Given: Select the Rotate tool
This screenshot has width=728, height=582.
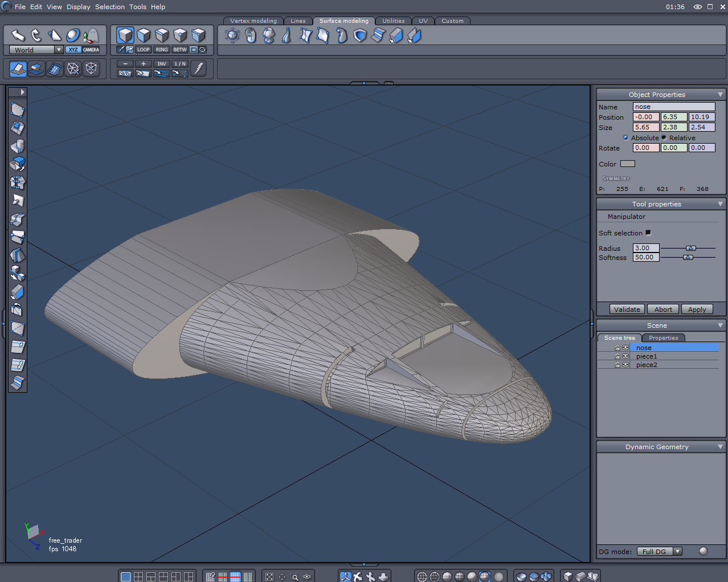Looking at the screenshot, I should 36,35.
